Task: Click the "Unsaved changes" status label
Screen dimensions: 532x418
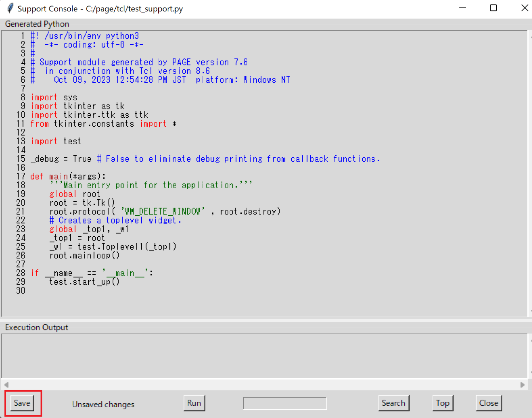Action: pos(103,405)
